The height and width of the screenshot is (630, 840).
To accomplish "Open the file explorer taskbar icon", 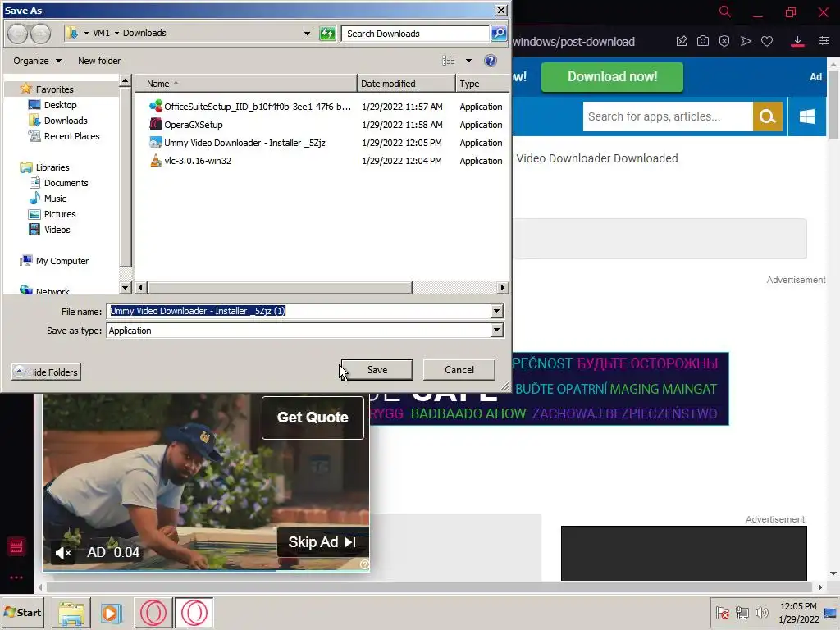I will click(x=71, y=614).
